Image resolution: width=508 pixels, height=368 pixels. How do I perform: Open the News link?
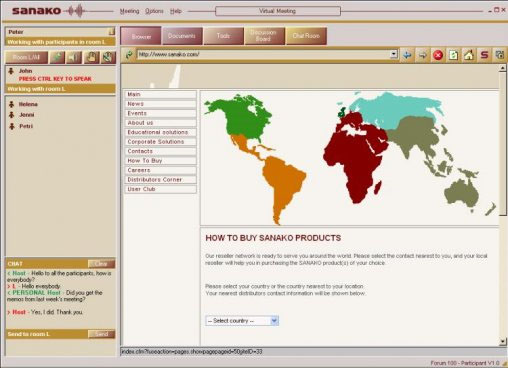point(160,104)
